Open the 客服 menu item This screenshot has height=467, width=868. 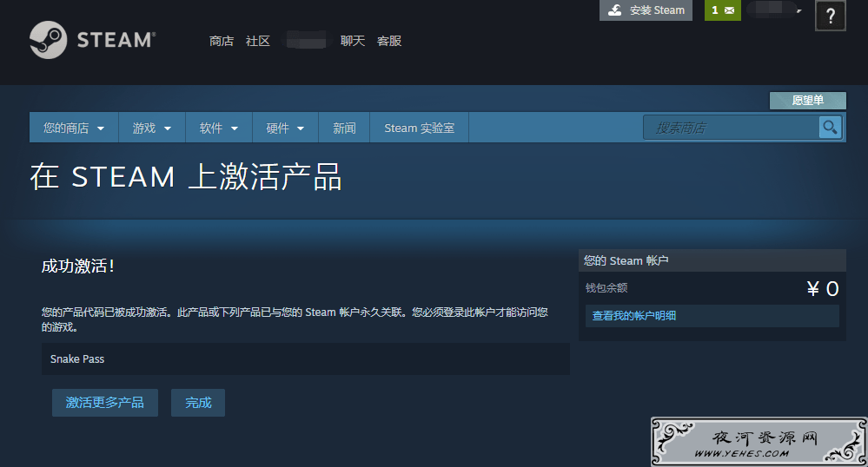(389, 41)
